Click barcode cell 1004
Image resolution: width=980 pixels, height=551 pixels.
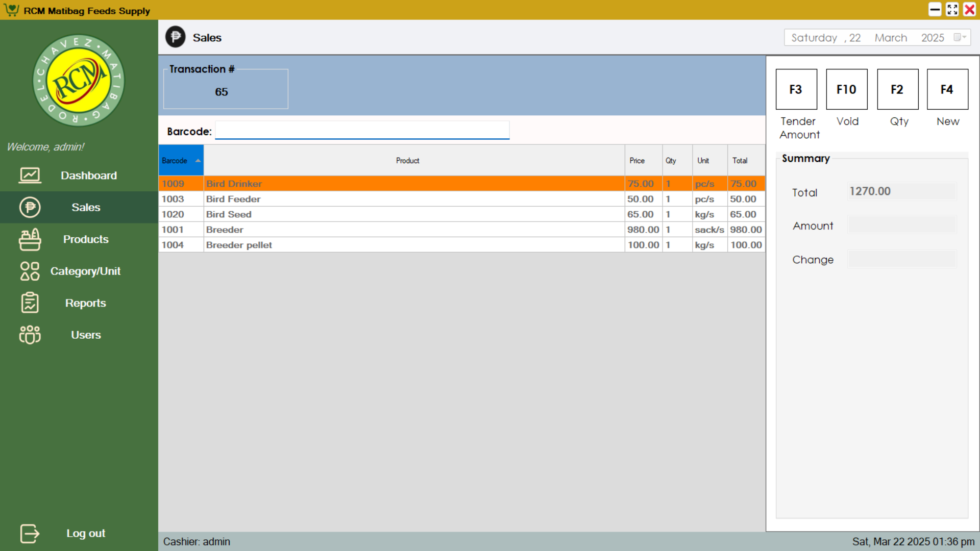click(x=181, y=245)
